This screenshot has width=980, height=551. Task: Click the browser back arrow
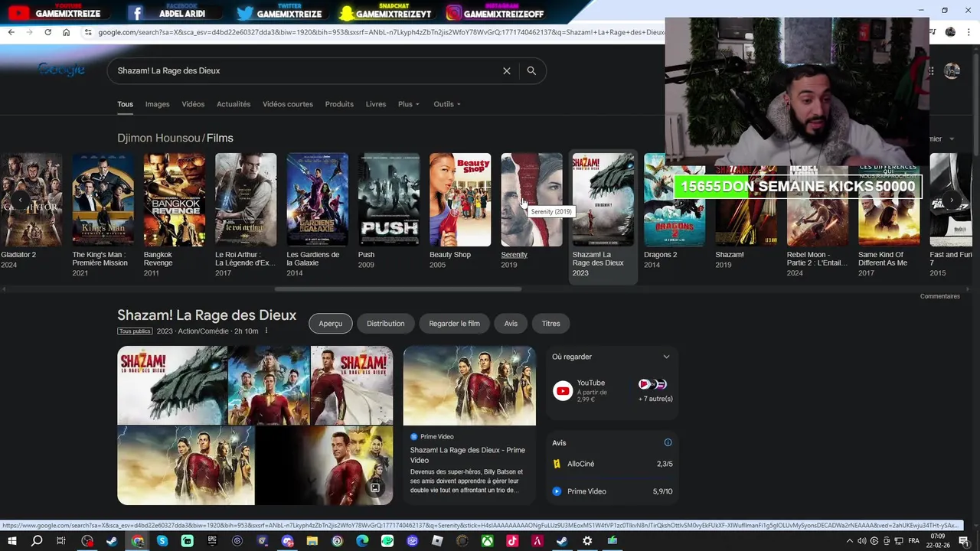11,32
